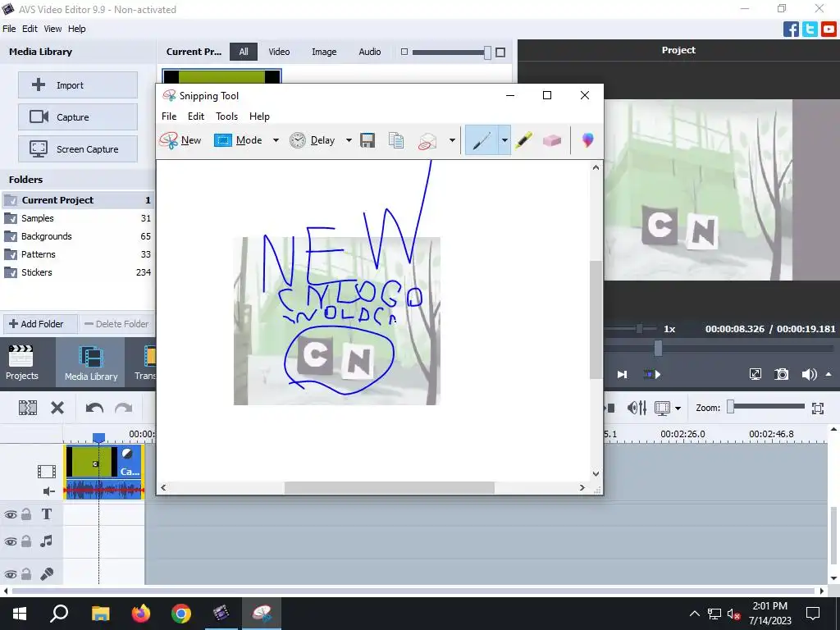Select the Stickers folder

78,272
